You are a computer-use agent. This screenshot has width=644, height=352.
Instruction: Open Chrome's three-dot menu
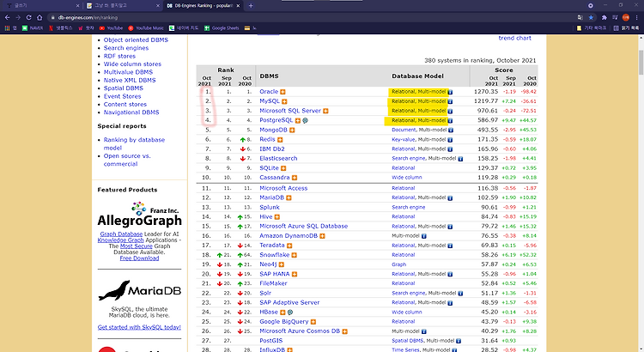[637, 17]
